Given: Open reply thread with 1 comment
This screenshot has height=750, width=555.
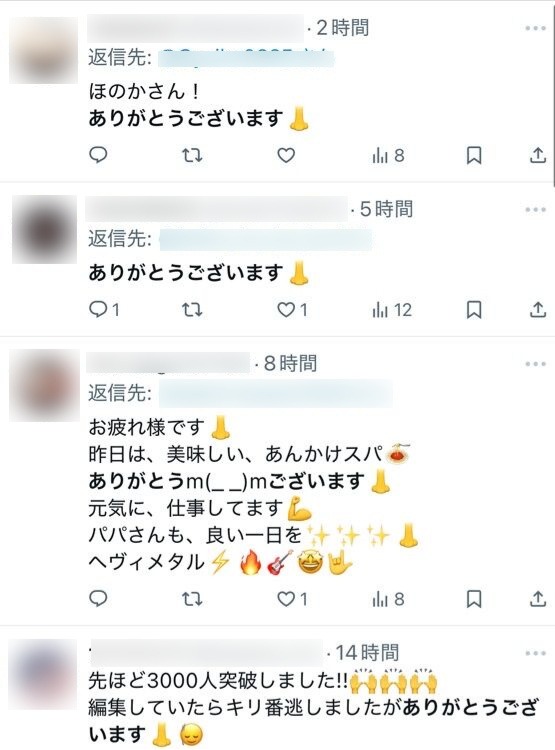Looking at the screenshot, I should coord(104,310).
